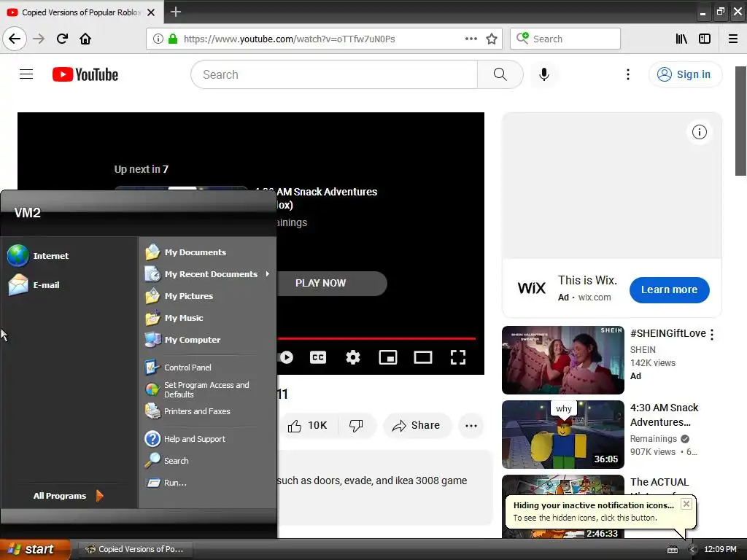Show site information icon in address bar
Screen dimensions: 747x560
tap(158, 39)
